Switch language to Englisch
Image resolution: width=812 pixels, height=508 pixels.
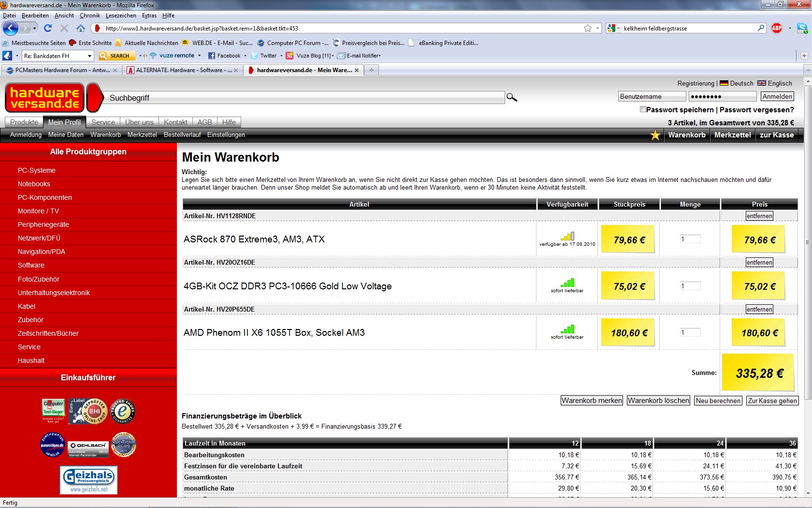pyautogui.click(x=775, y=83)
